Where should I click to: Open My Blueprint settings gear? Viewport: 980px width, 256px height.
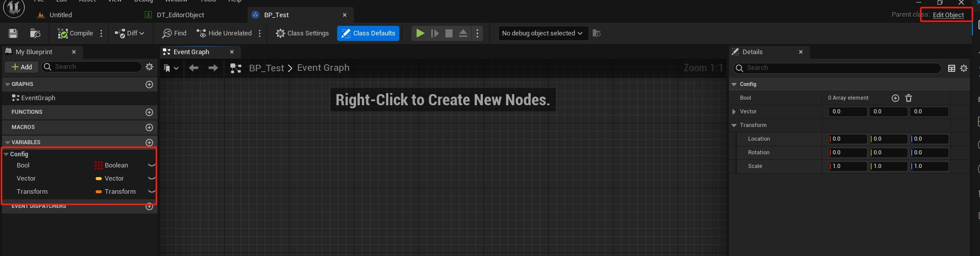(x=149, y=67)
